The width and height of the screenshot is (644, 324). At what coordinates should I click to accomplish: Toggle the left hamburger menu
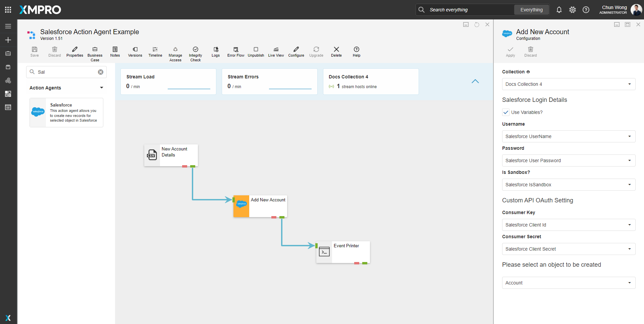(x=8, y=26)
